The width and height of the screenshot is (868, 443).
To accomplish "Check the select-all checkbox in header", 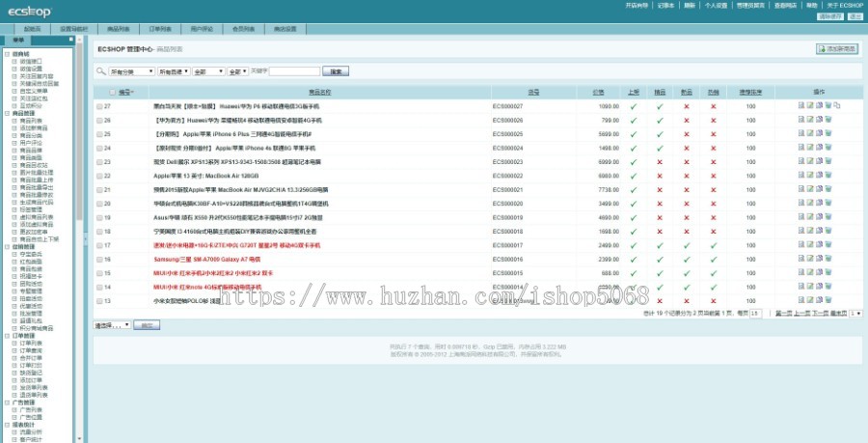I will point(113,92).
